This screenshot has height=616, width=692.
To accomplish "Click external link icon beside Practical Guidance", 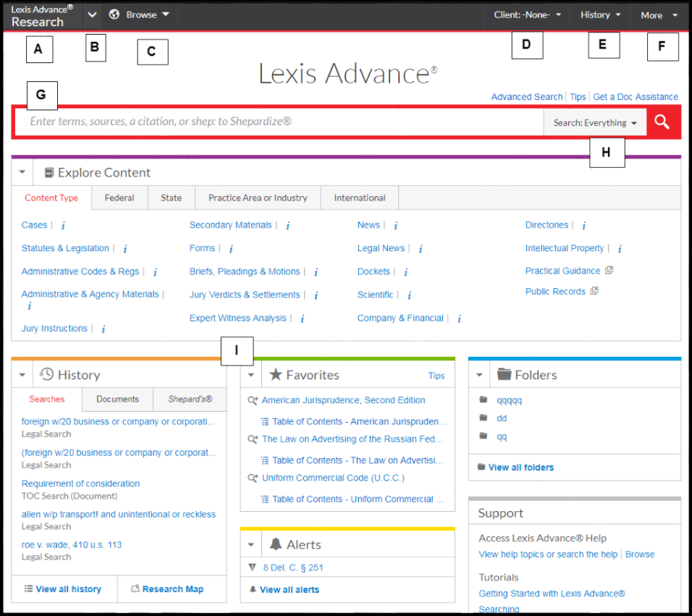I will (x=609, y=271).
